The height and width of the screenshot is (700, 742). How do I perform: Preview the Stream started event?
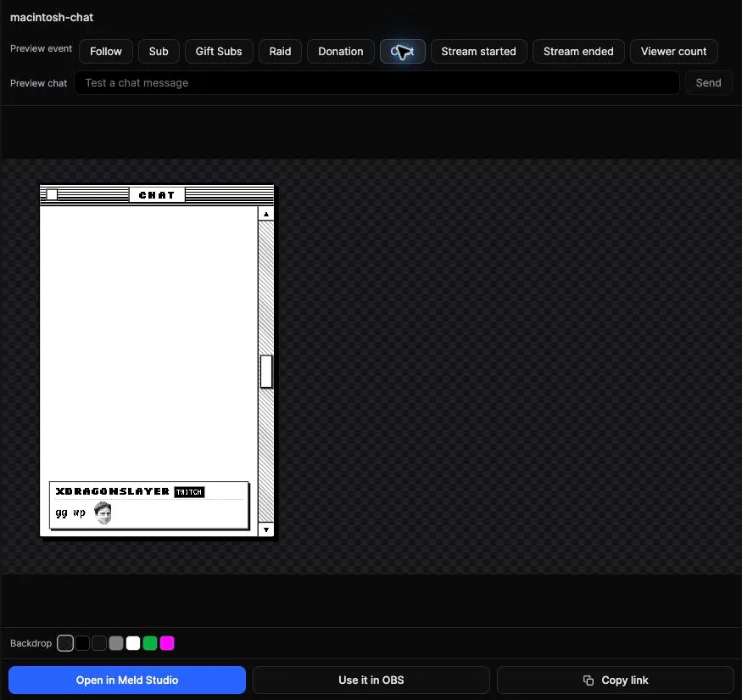click(x=478, y=51)
